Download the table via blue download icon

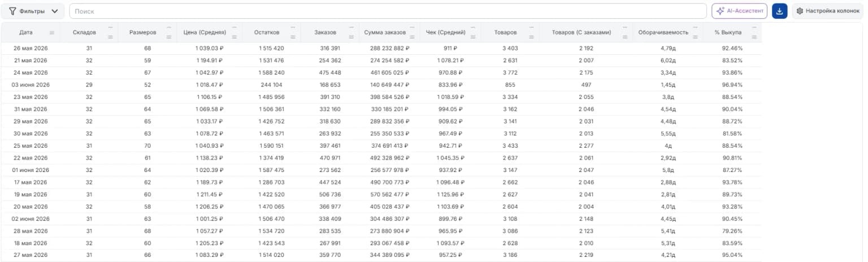click(x=779, y=11)
